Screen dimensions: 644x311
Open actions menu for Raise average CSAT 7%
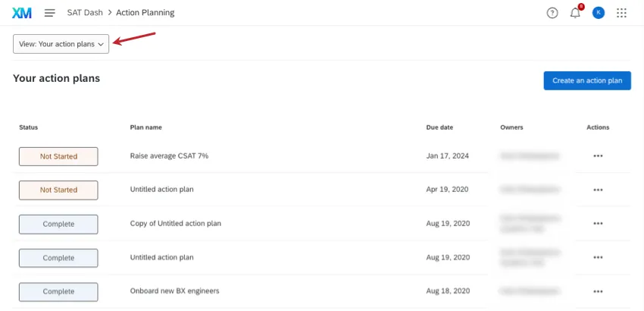(598, 156)
